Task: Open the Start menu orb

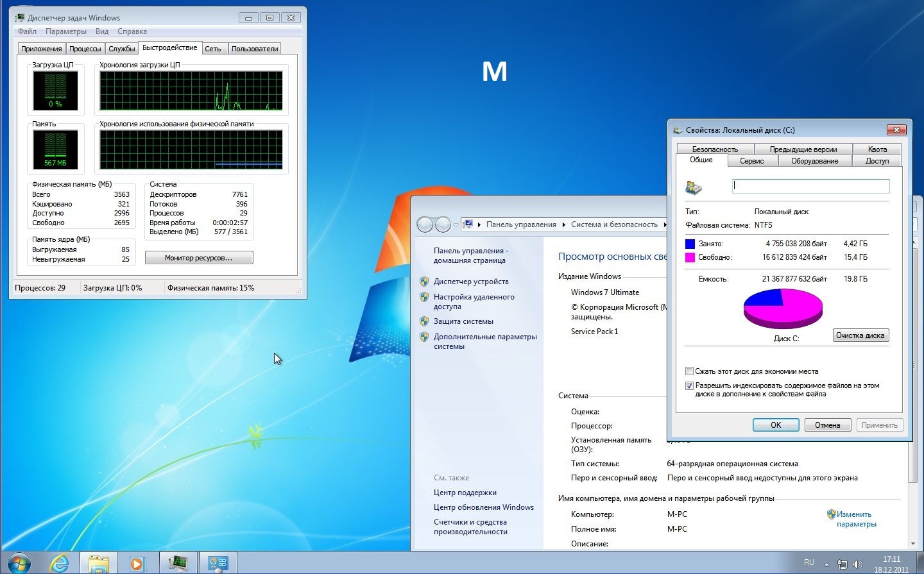Action: pyautogui.click(x=18, y=562)
